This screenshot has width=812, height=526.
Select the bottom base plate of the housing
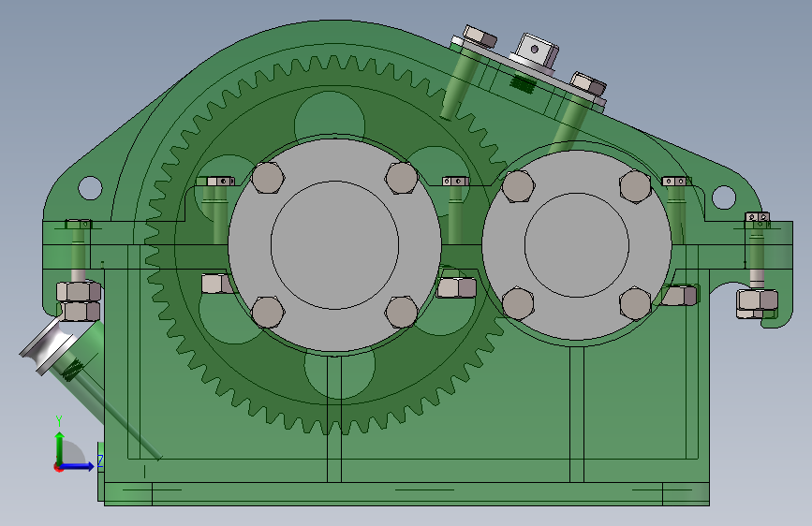coord(406,494)
